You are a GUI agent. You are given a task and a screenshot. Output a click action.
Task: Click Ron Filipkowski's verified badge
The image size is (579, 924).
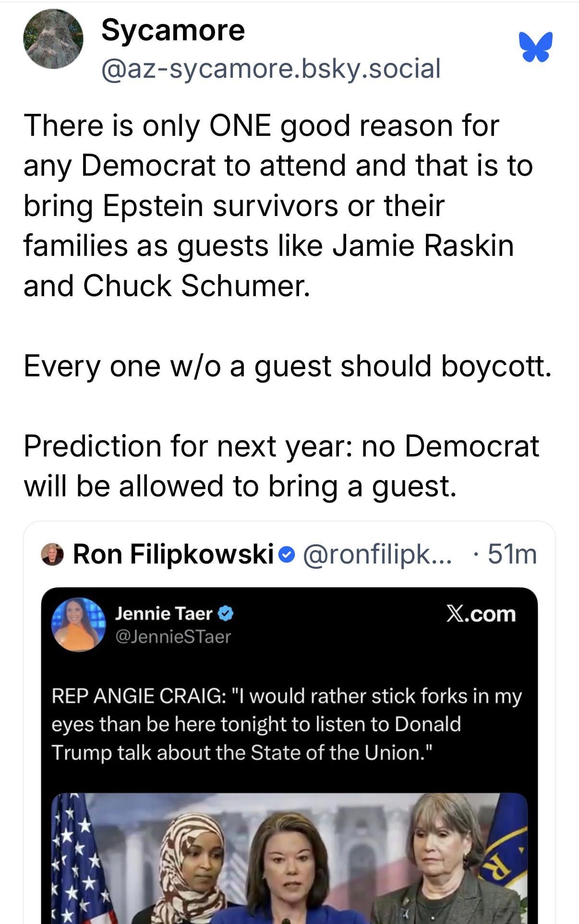pyautogui.click(x=287, y=555)
